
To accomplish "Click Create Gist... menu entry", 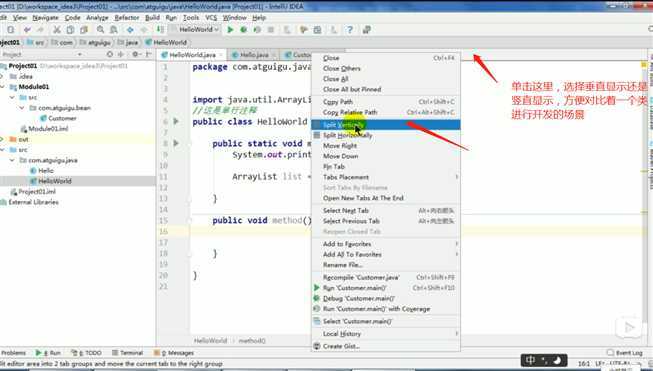I will point(386,346).
